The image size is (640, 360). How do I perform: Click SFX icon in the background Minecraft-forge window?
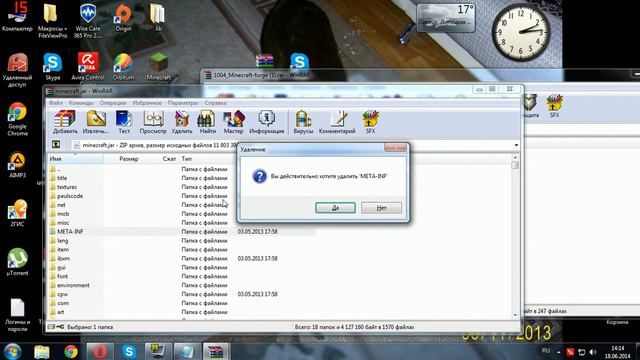554,106
